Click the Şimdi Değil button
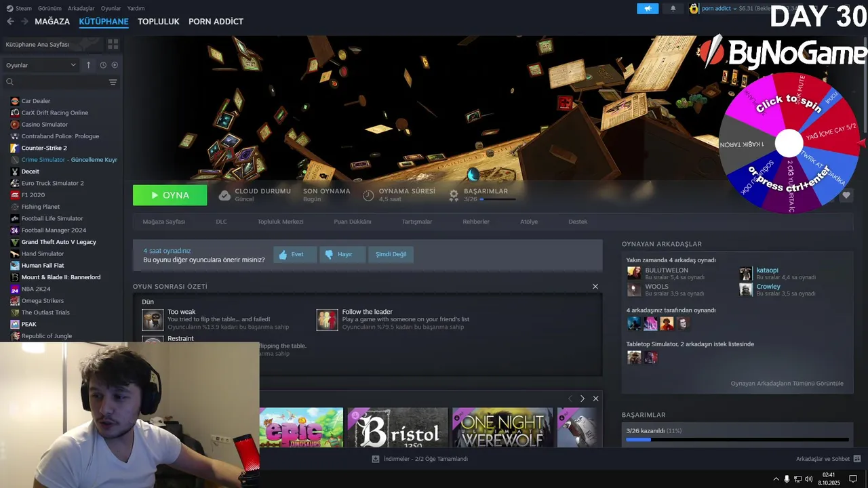This screenshot has height=488, width=868. pos(391,254)
